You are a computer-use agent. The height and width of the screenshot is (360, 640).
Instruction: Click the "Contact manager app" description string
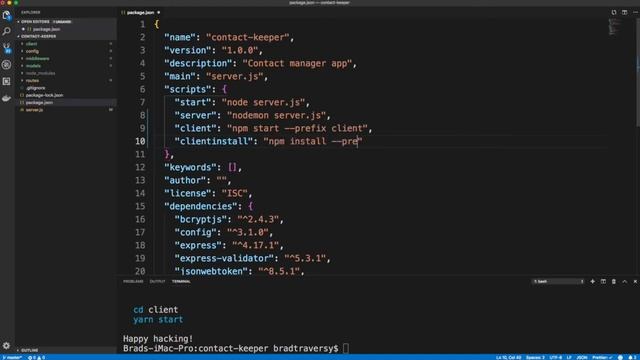click(297, 63)
